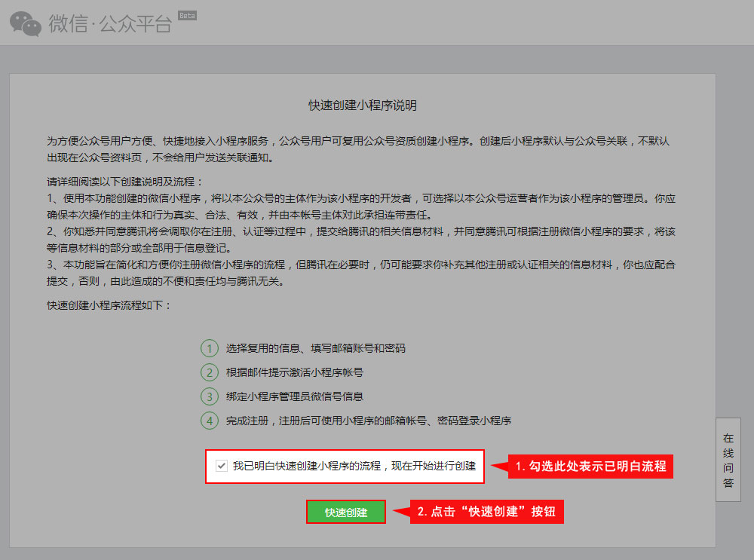Click the line 快速创建小程序流程如下
754x560 pixels.
tap(110, 305)
